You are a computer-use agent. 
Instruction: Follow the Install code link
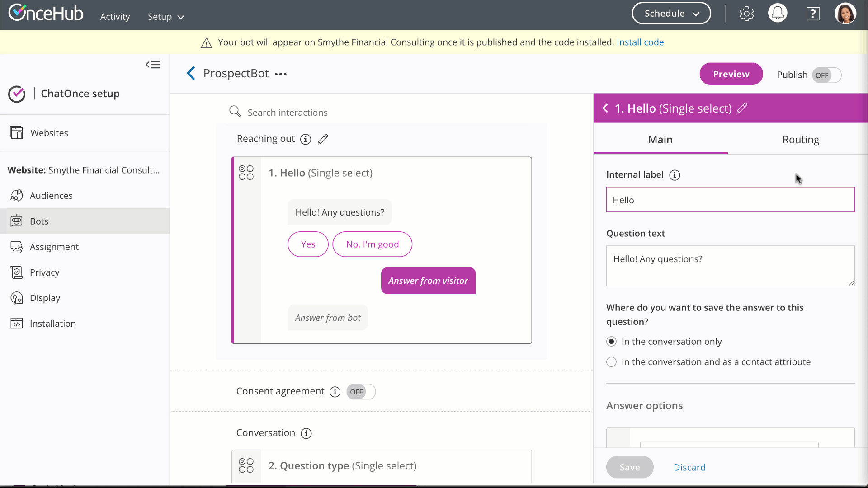tap(640, 42)
